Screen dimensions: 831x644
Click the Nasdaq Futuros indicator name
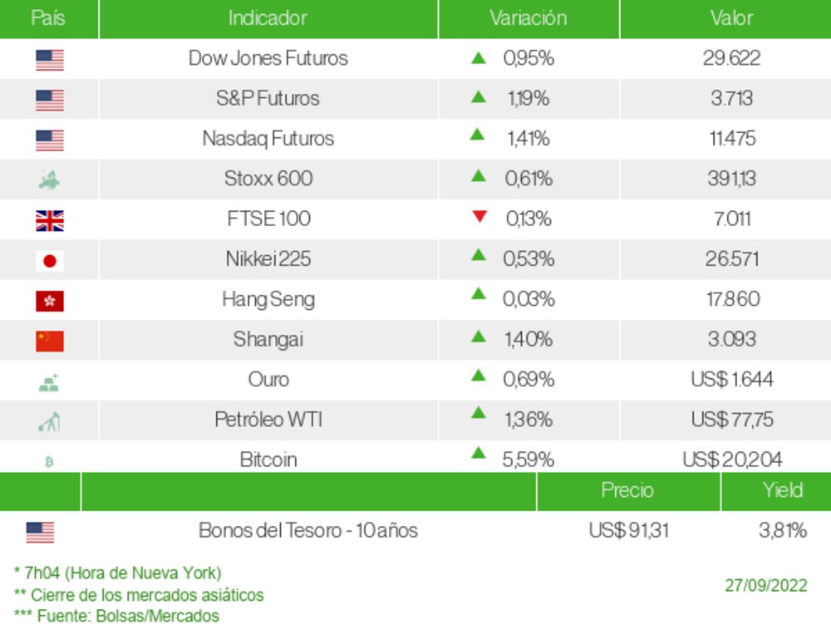pos(268,139)
